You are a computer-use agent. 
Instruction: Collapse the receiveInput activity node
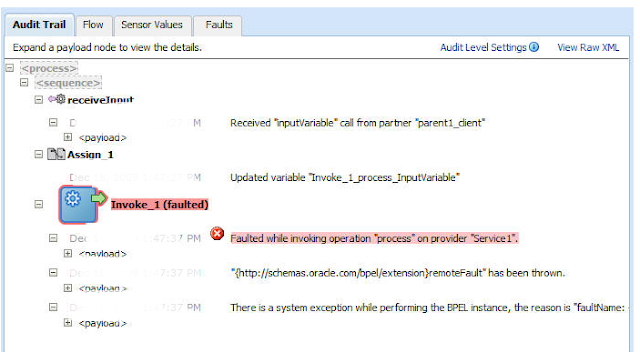point(38,100)
